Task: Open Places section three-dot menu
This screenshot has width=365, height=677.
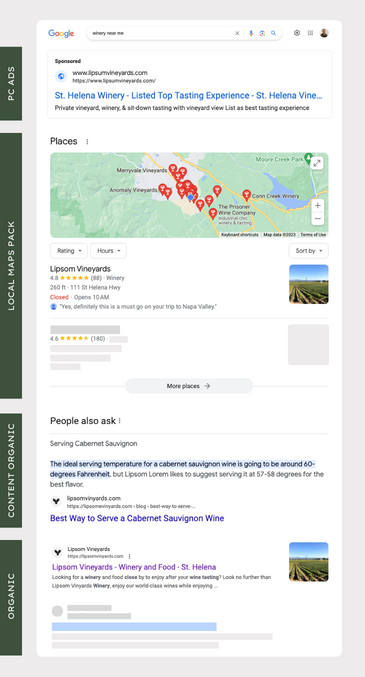Action: click(87, 142)
